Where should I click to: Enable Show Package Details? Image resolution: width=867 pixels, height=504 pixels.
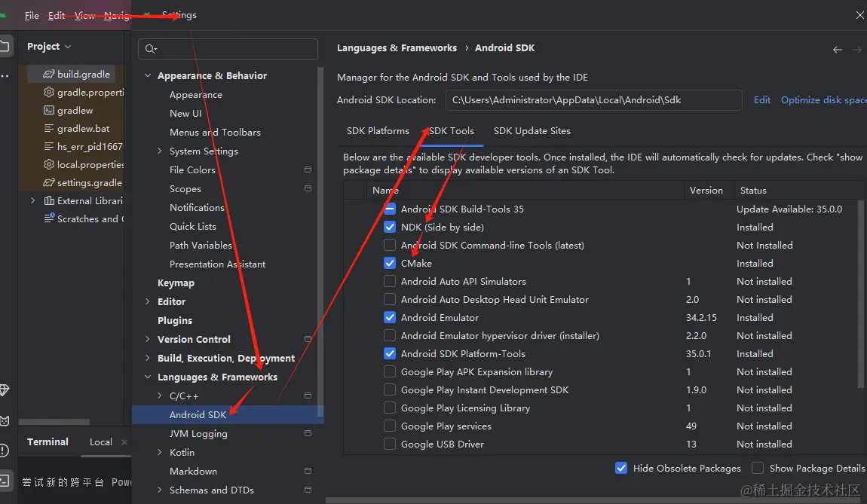(x=758, y=468)
